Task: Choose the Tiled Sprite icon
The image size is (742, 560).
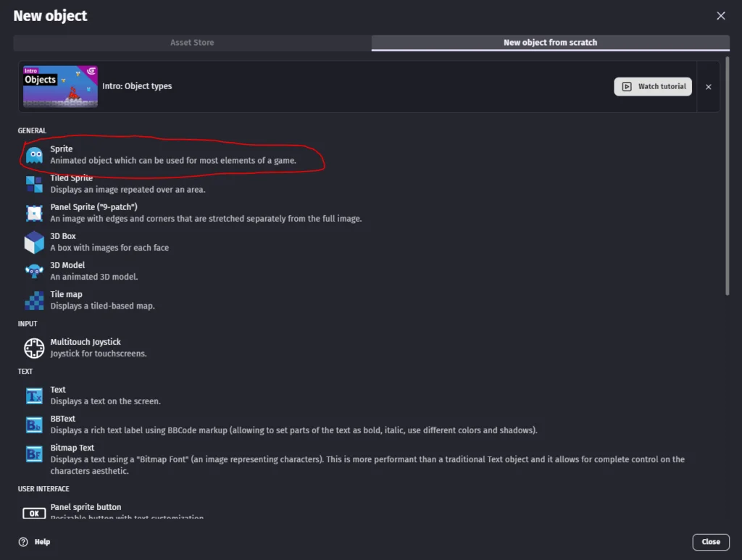Action: tap(34, 184)
